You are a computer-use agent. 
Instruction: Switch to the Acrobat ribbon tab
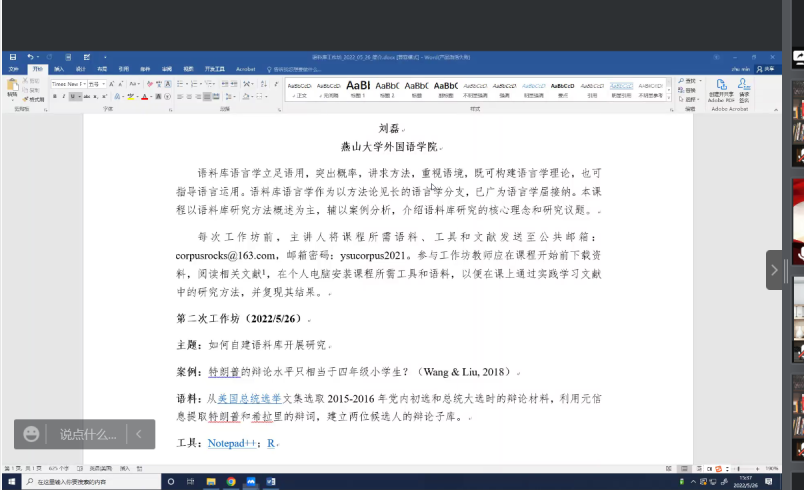(x=245, y=69)
